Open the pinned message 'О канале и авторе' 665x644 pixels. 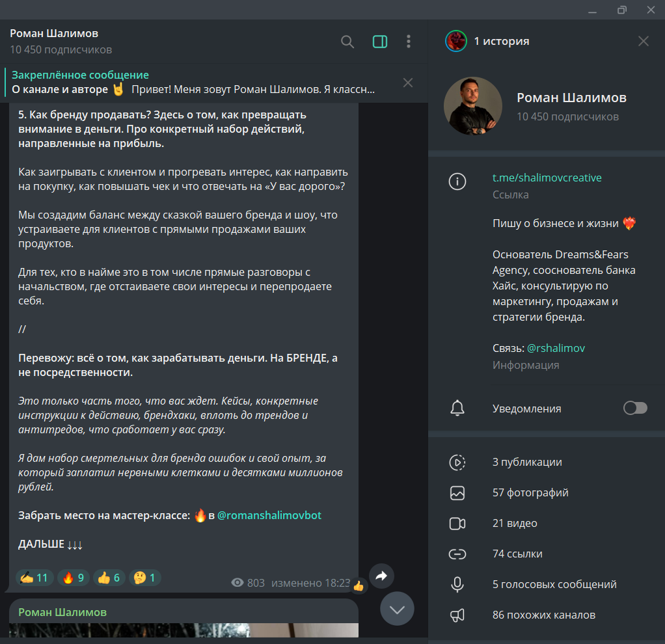(195, 83)
